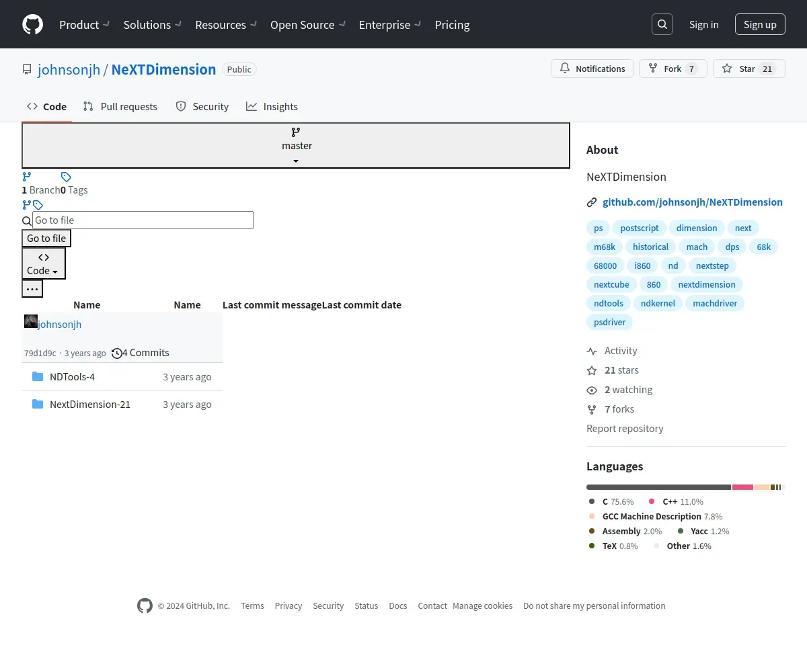This screenshot has height=672, width=807.
Task: Click the footer GitHub logo
Action: tap(145, 605)
